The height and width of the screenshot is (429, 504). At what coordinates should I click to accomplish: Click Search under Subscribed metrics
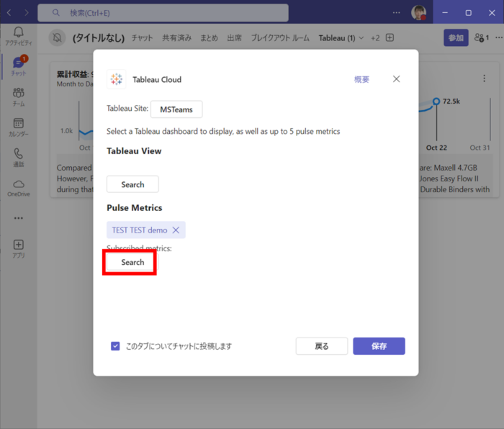point(132,262)
